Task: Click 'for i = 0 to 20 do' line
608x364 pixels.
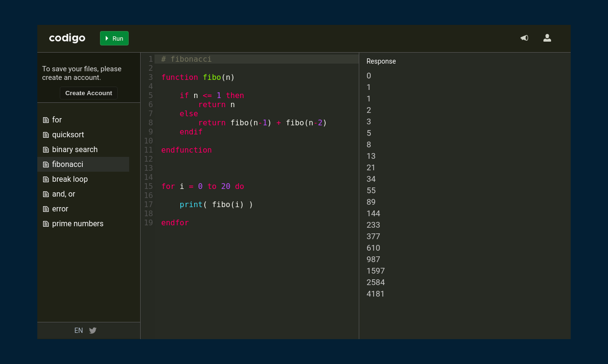Action: pyautogui.click(x=203, y=187)
